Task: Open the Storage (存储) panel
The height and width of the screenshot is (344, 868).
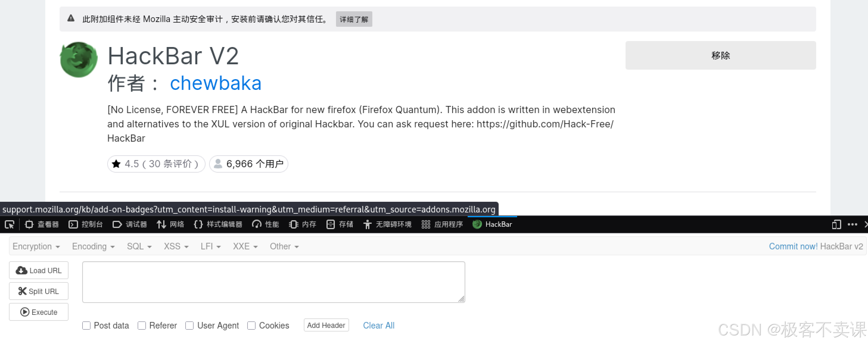Action: pyautogui.click(x=340, y=224)
